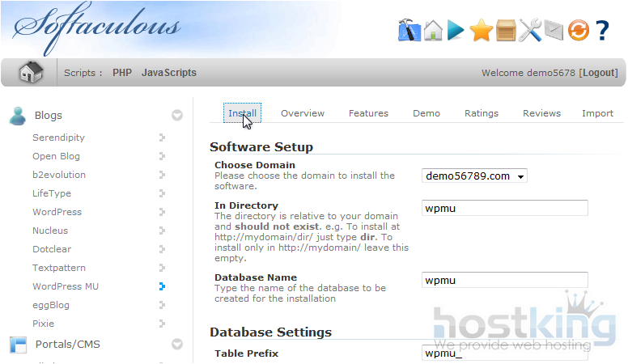The image size is (628, 364).
Task: Click the yellow star icon
Action: click(x=482, y=31)
